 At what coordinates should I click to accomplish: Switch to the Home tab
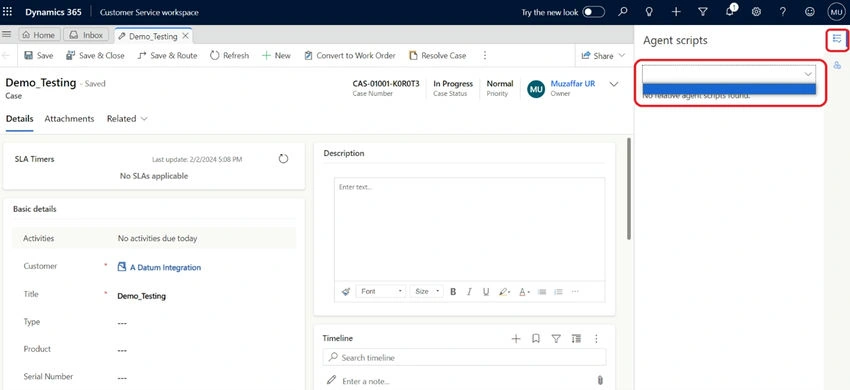(38, 35)
